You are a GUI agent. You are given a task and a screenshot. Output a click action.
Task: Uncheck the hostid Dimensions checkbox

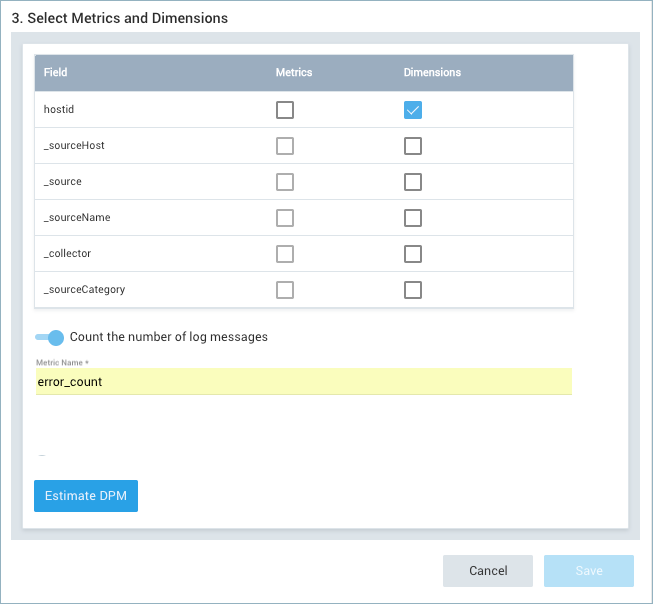coord(413,110)
